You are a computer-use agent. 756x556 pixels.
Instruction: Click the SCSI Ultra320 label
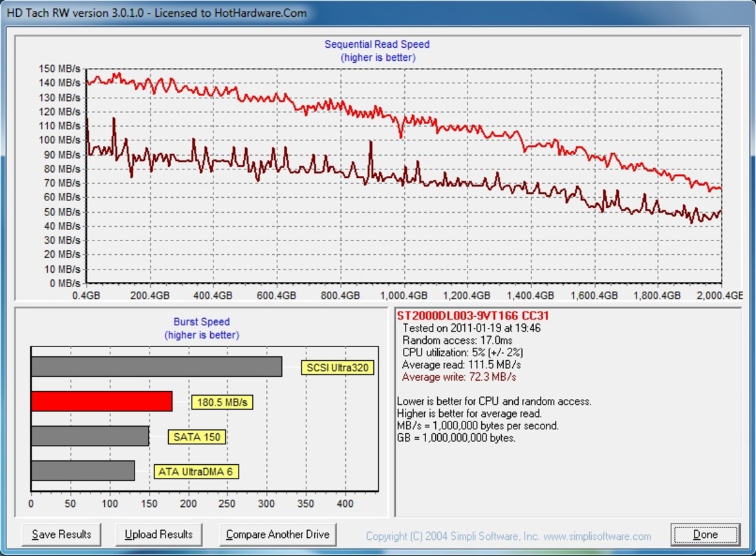tap(338, 368)
